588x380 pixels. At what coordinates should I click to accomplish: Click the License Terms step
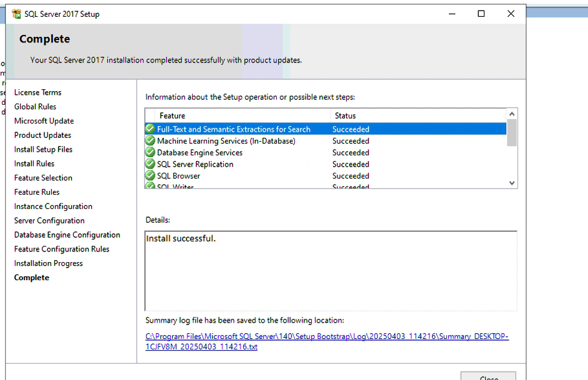38,92
